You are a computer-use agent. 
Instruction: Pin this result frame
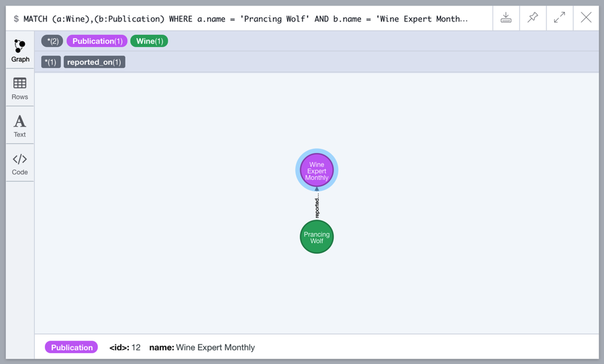(x=533, y=17)
